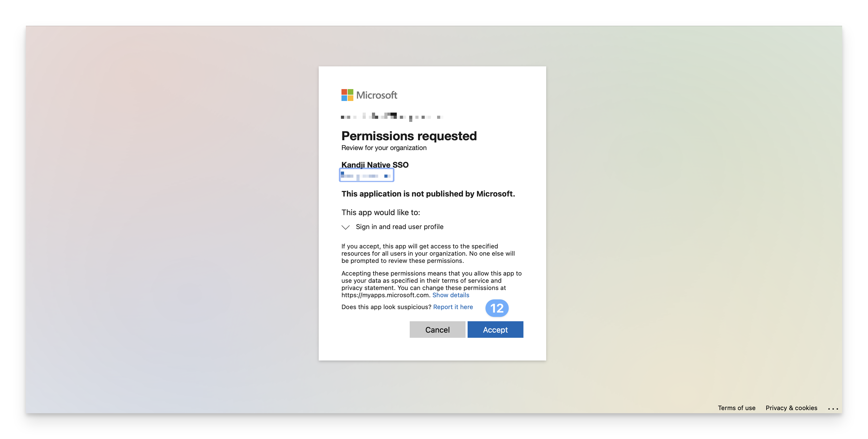Open the footer ellipsis more options
This screenshot has width=868, height=439.
(833, 408)
